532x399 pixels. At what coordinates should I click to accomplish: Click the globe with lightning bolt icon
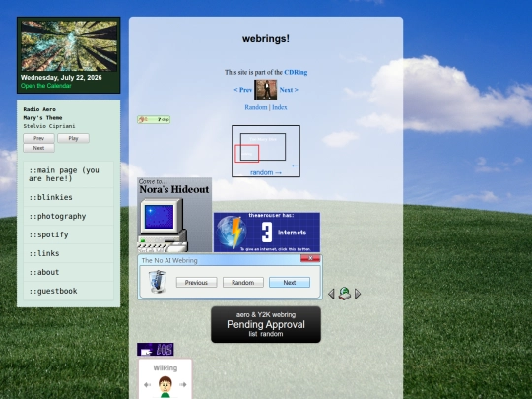point(233,233)
